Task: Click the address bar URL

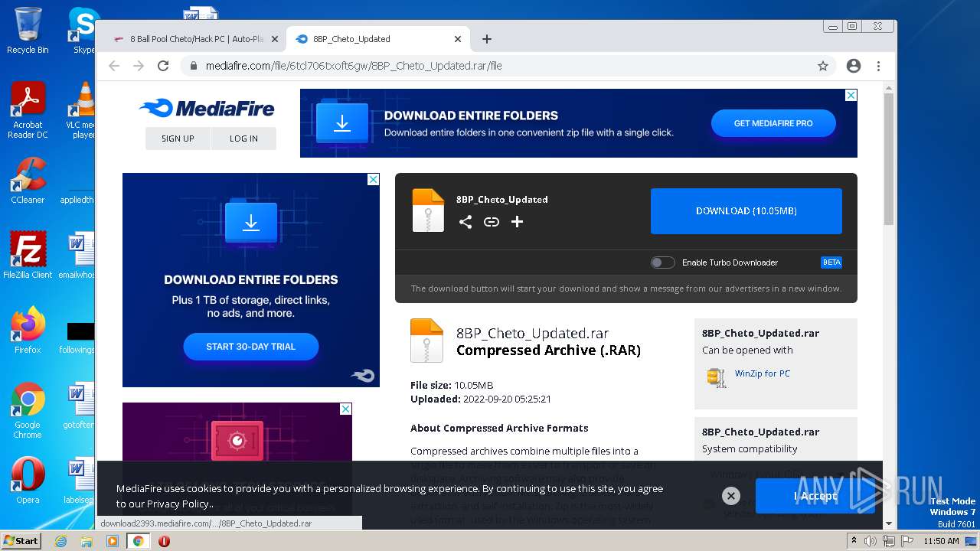Action: tap(354, 66)
